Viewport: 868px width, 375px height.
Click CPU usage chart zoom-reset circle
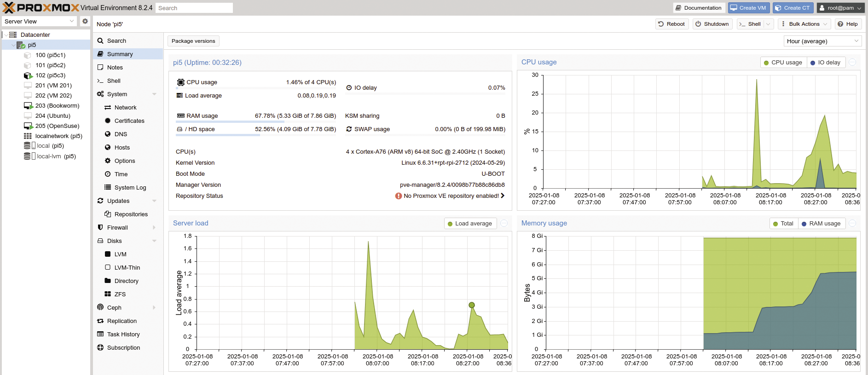(852, 62)
